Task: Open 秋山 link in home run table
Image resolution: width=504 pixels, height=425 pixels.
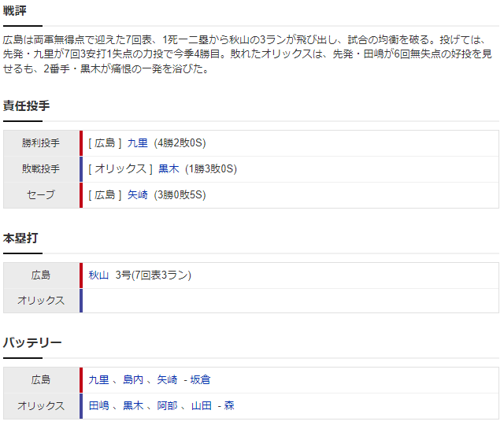Action: point(98,275)
